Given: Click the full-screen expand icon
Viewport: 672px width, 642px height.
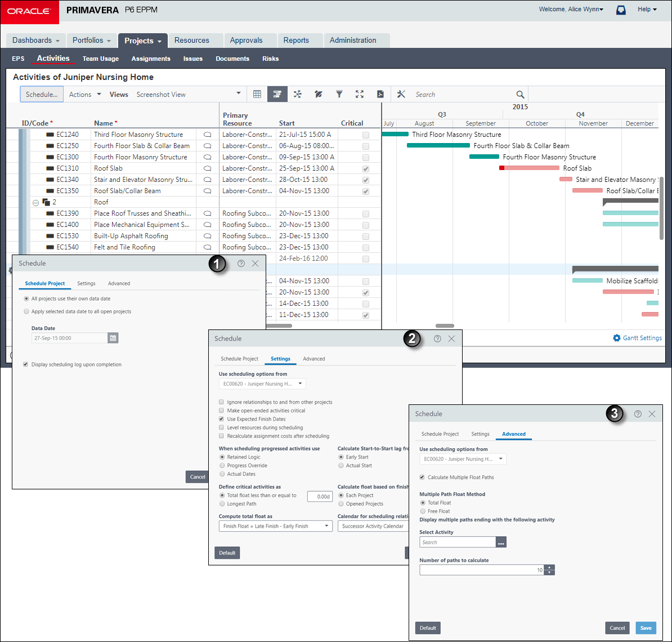Looking at the screenshot, I should tap(360, 95).
